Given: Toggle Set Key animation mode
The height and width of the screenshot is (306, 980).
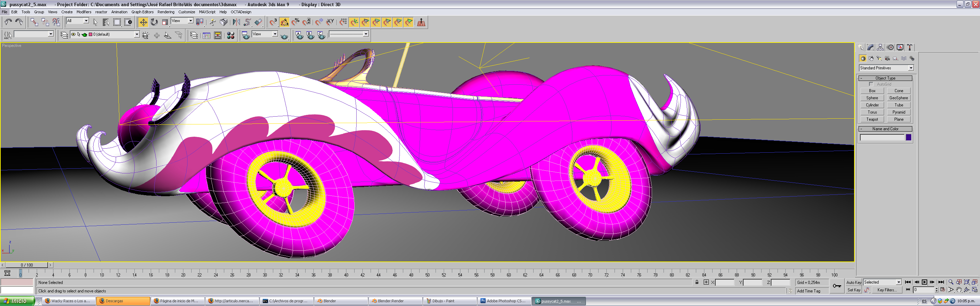Looking at the screenshot, I should coord(854,290).
